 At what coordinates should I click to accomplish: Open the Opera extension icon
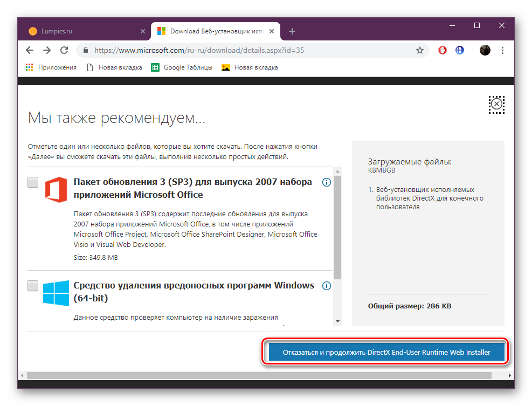(x=442, y=50)
